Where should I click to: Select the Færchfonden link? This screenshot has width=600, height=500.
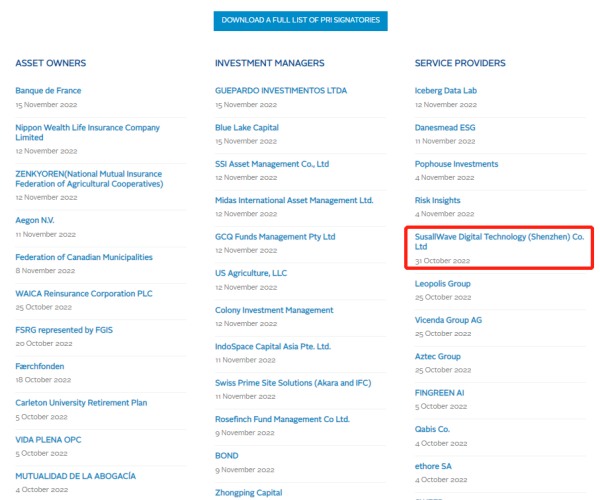[40, 366]
